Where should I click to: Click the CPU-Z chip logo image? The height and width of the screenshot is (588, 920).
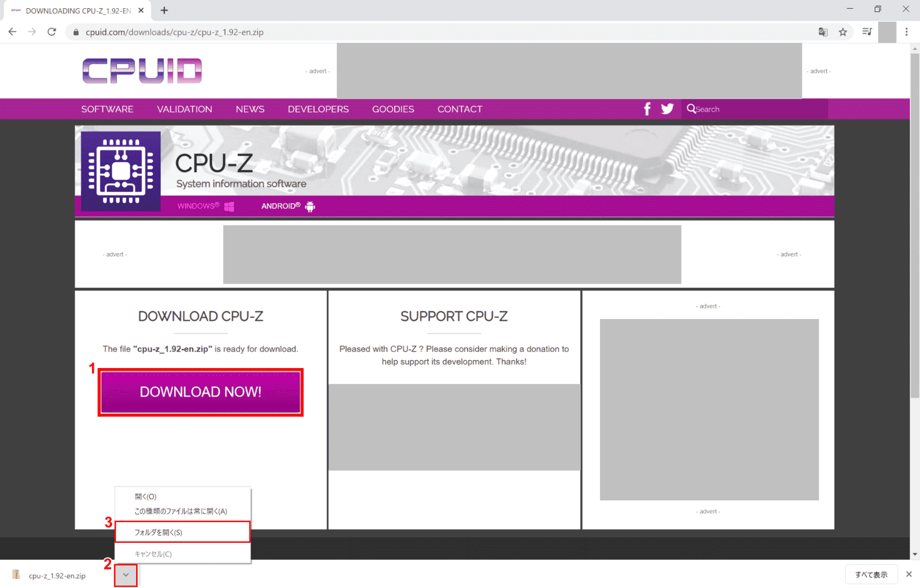[121, 171]
